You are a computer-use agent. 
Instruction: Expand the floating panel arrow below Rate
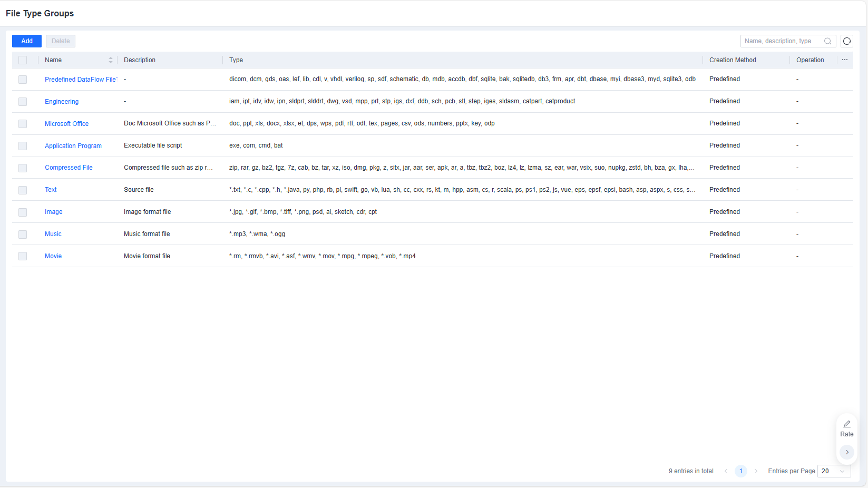click(x=847, y=452)
